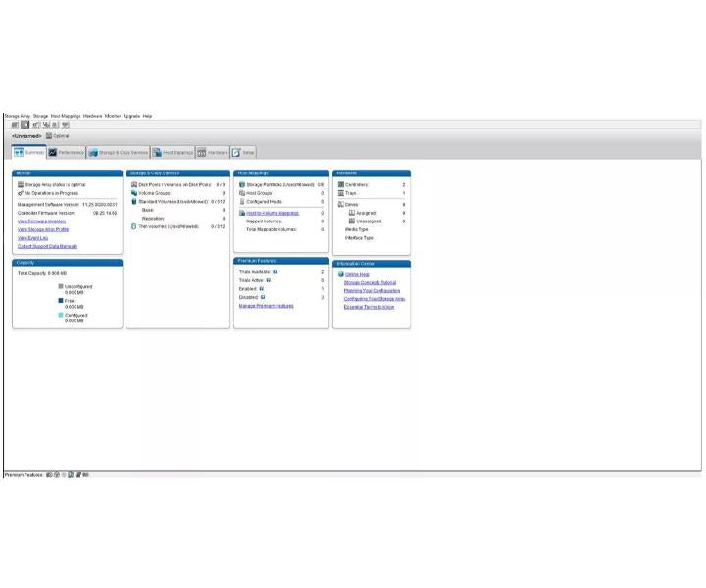Image resolution: width=706 pixels, height=588 pixels.
Task: Click the first toolbar icon below Storage Array menu
Action: pyautogui.click(x=15, y=124)
